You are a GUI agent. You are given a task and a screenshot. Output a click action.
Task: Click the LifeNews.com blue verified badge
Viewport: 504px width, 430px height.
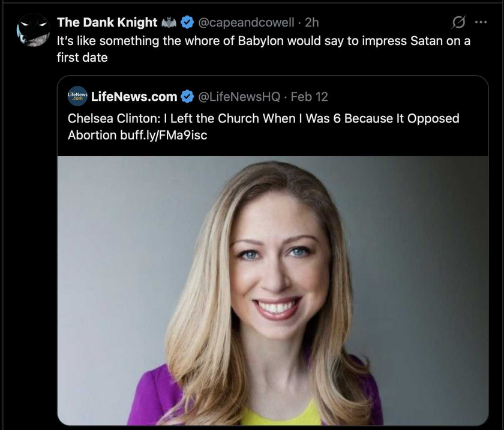click(187, 97)
